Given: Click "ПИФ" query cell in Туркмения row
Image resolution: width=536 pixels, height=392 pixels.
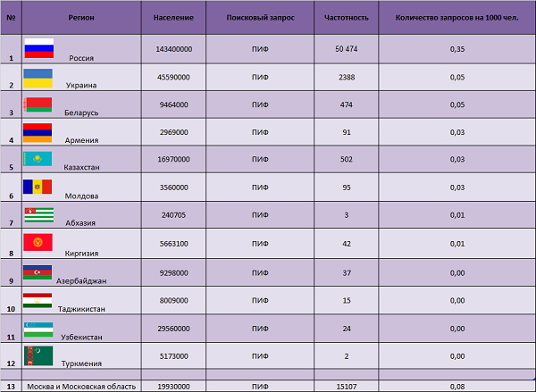Looking at the screenshot, I should tap(260, 356).
